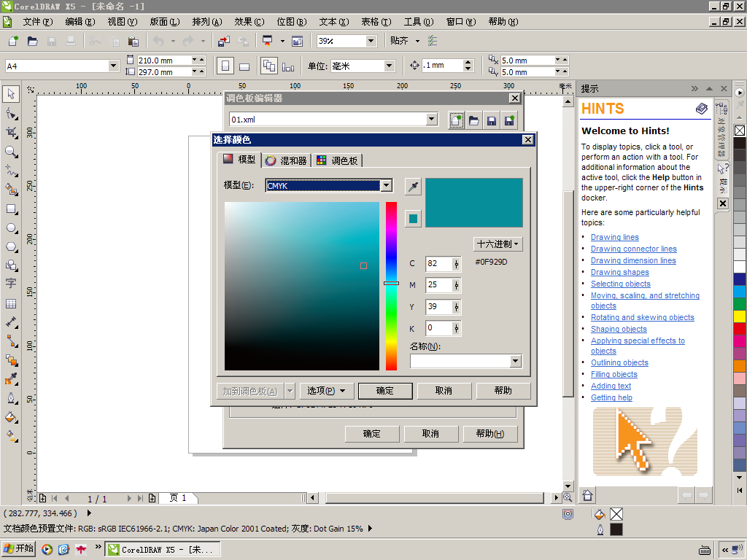Viewport: 747px width, 560px height.
Task: Switch to the 混和器 tab
Action: click(x=287, y=160)
